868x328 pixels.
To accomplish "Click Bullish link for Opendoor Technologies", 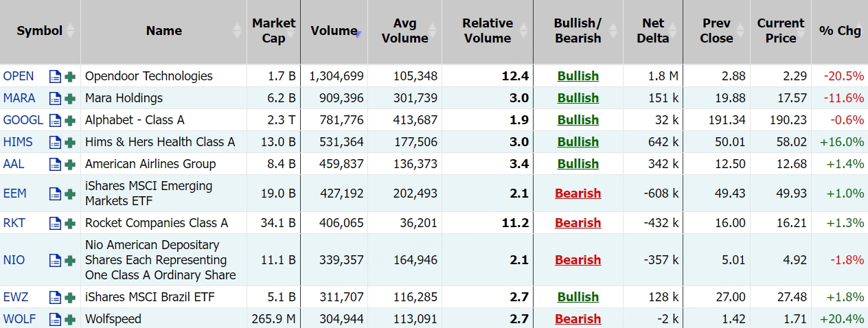I will [x=578, y=76].
